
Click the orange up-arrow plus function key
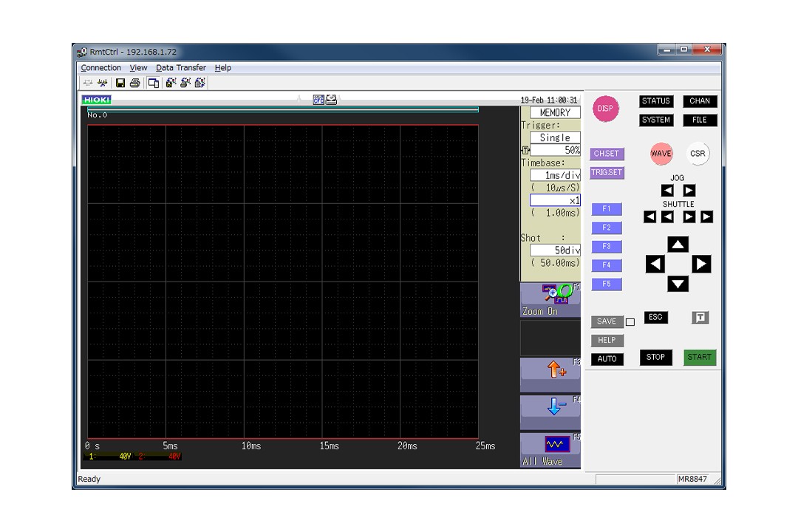tap(550, 375)
